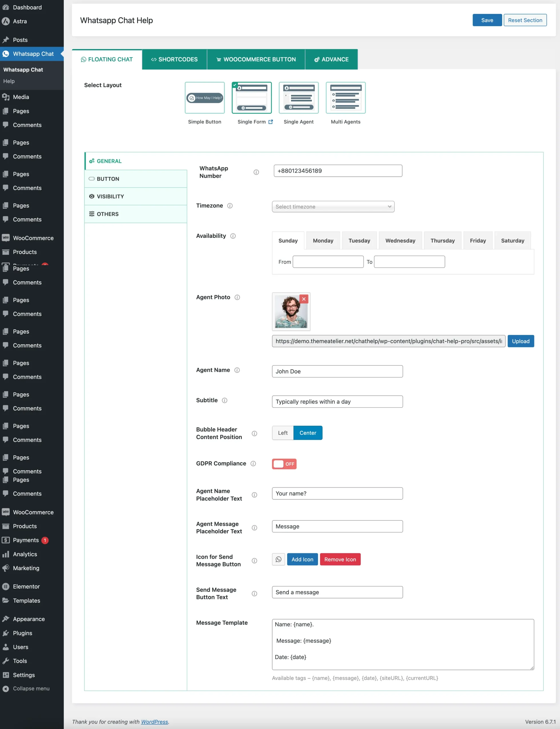Viewport: 560px width, 729px height.
Task: Toggle the GDPR Compliance switch
Action: tap(284, 464)
